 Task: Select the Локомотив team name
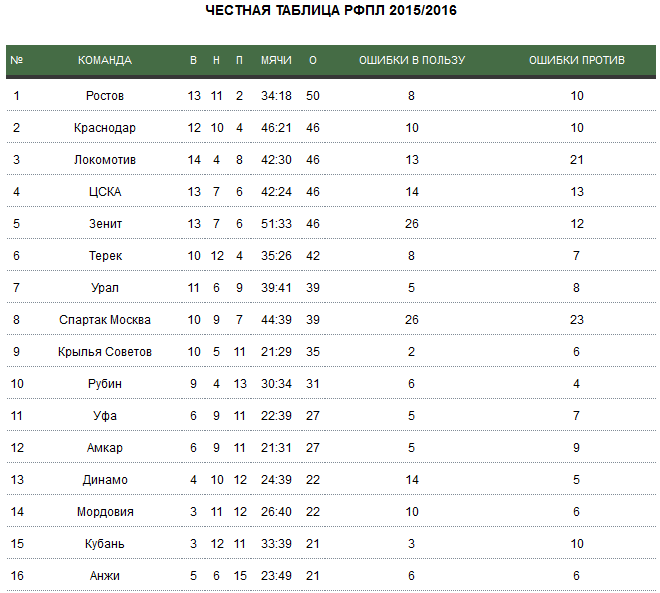(x=105, y=160)
